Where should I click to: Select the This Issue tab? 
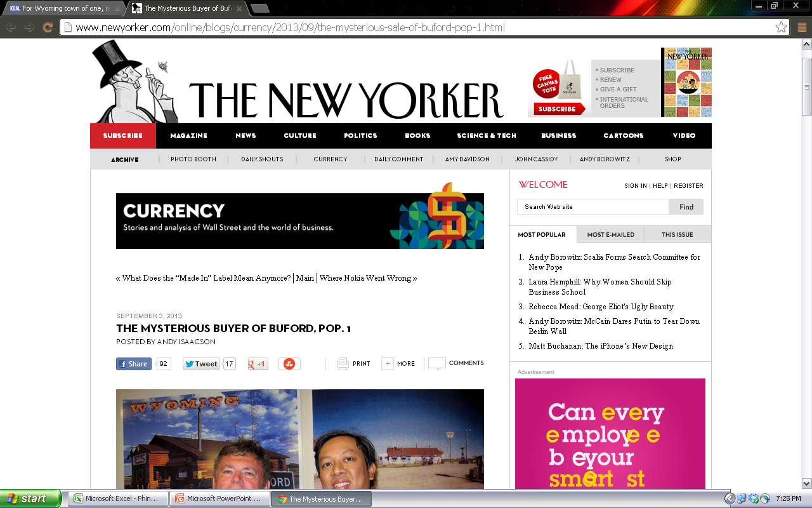678,235
